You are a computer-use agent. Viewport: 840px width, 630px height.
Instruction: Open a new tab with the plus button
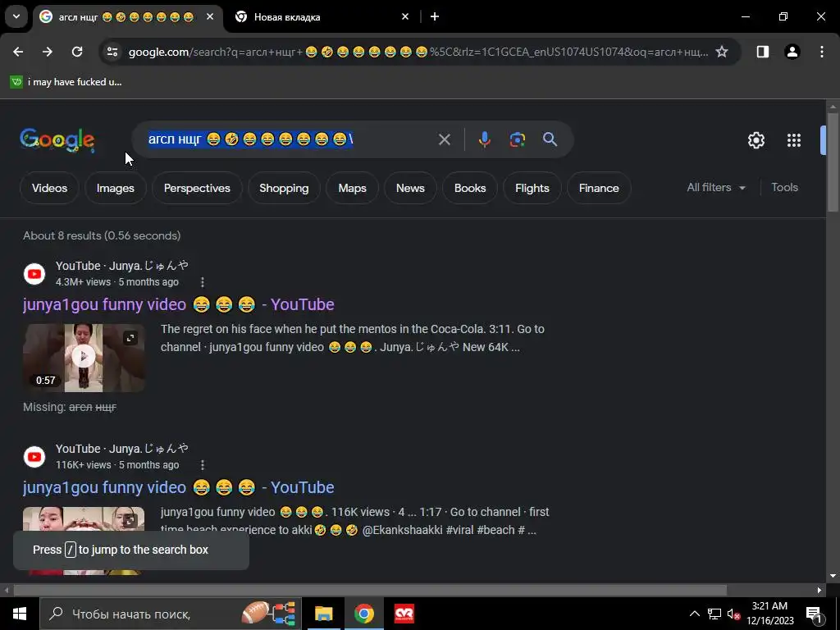[435, 17]
